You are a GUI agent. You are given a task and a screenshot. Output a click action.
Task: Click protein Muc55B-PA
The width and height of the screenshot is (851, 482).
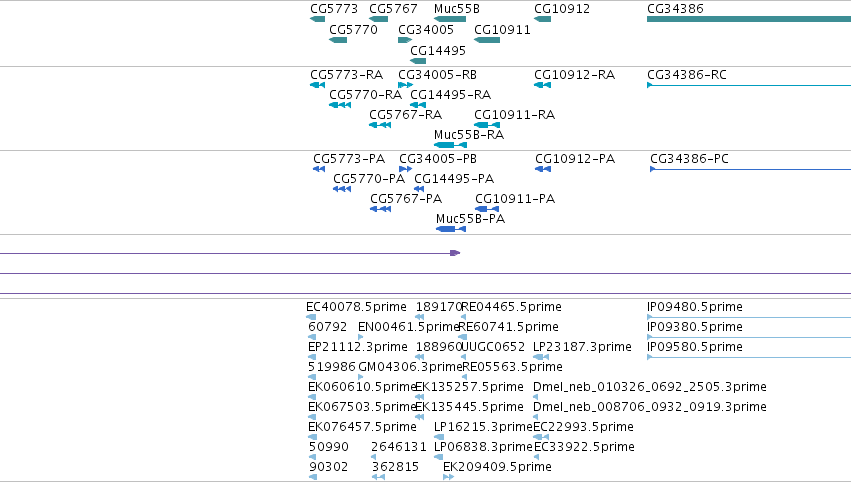(x=471, y=219)
